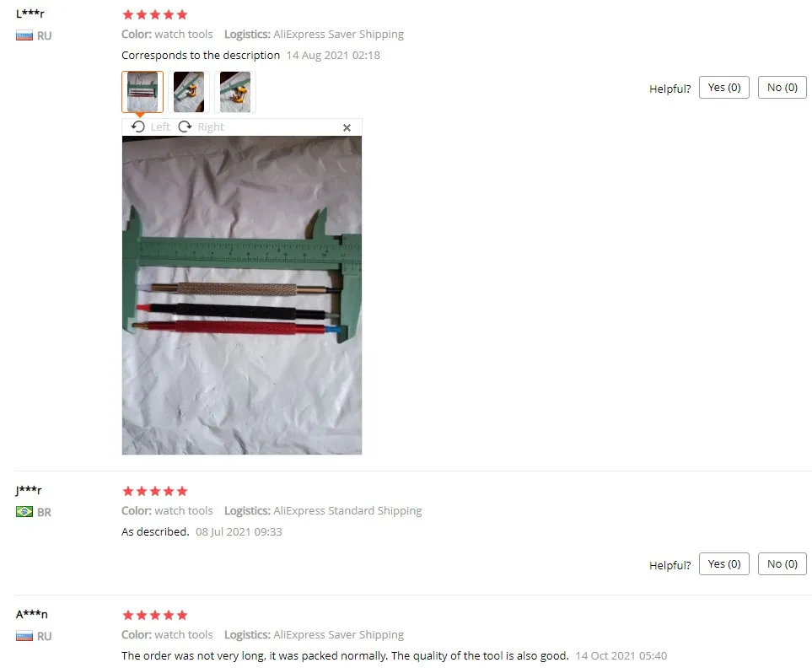The height and width of the screenshot is (668, 812).
Task: Click J***r's five-star rating
Action: tap(155, 491)
